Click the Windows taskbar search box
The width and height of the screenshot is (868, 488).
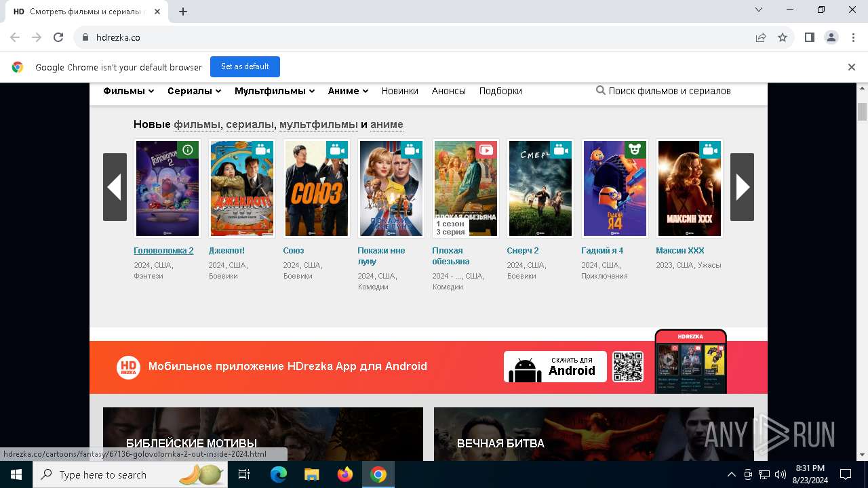click(130, 474)
